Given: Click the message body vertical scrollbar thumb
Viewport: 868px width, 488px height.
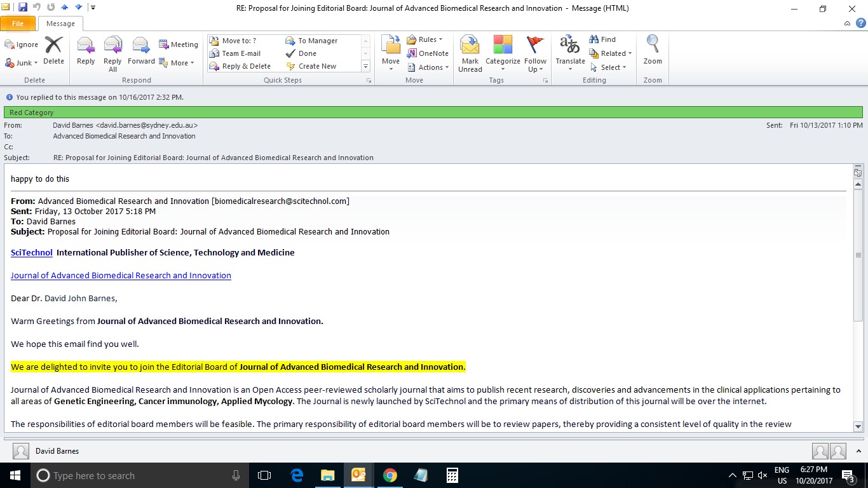Looking at the screenshot, I should click(858, 254).
